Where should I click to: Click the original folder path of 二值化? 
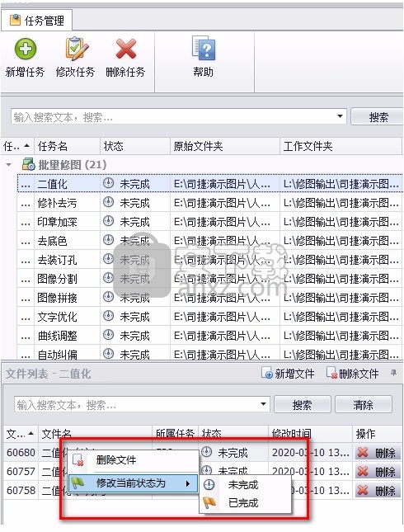222,184
